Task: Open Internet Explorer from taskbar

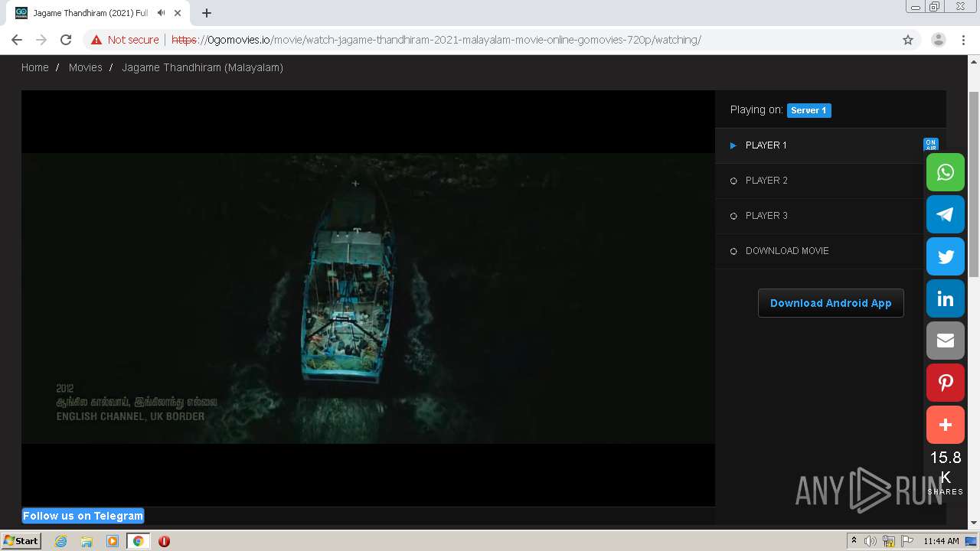Action: [x=60, y=541]
